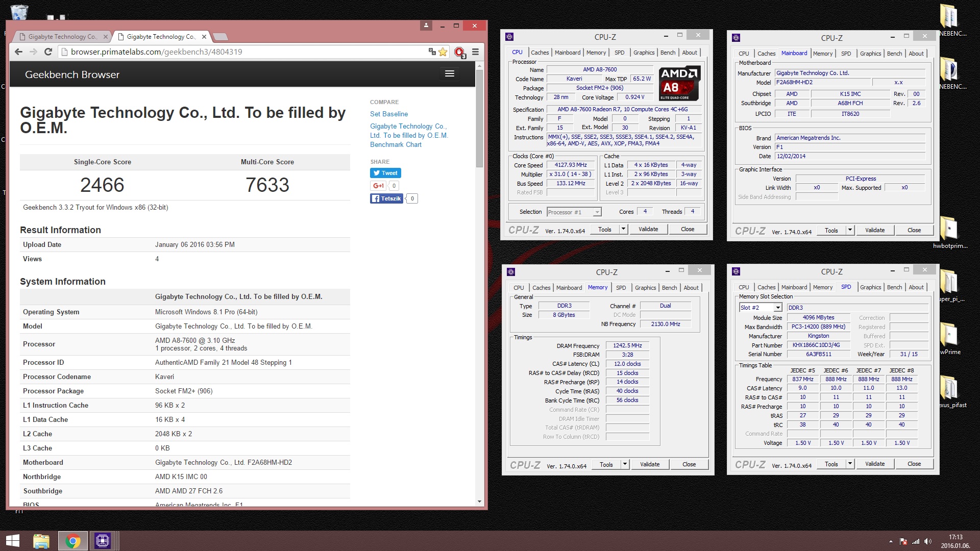
Task: Click CPU-Z title icon in SPD window
Action: [736, 271]
